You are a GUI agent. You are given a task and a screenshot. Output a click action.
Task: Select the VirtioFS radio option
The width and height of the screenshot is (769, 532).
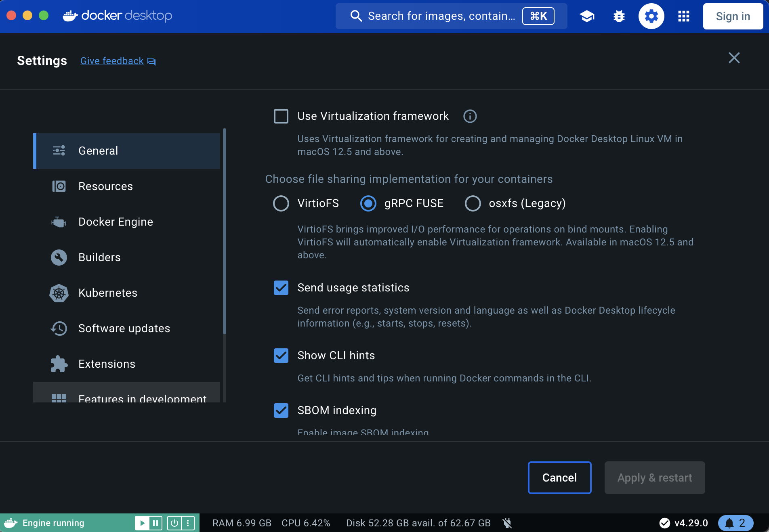pos(281,203)
